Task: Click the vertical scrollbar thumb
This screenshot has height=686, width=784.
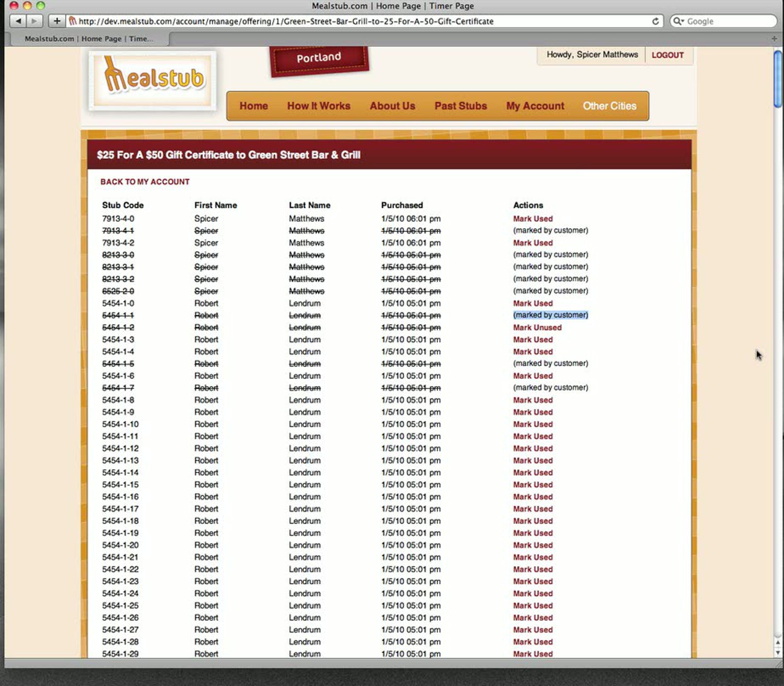Action: point(777,79)
